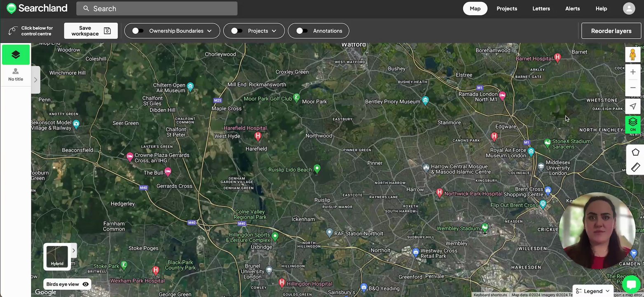Open the user profile avatar

pos(629,9)
